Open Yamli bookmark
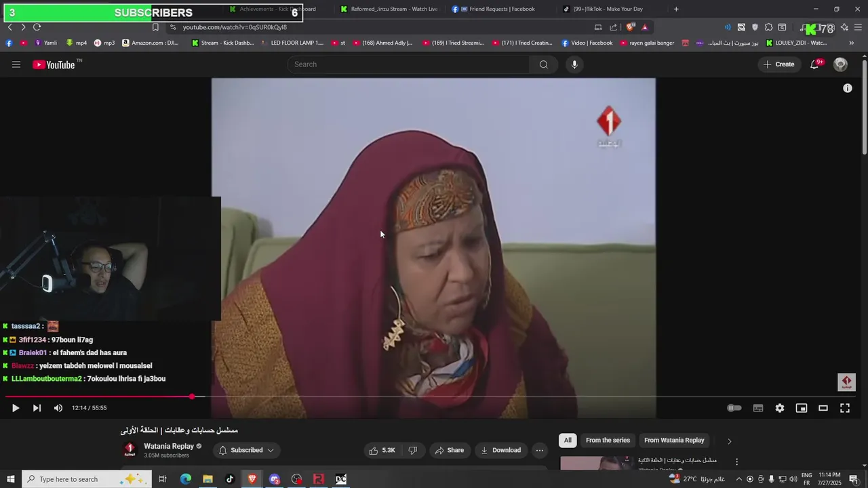868x488 pixels. click(45, 43)
